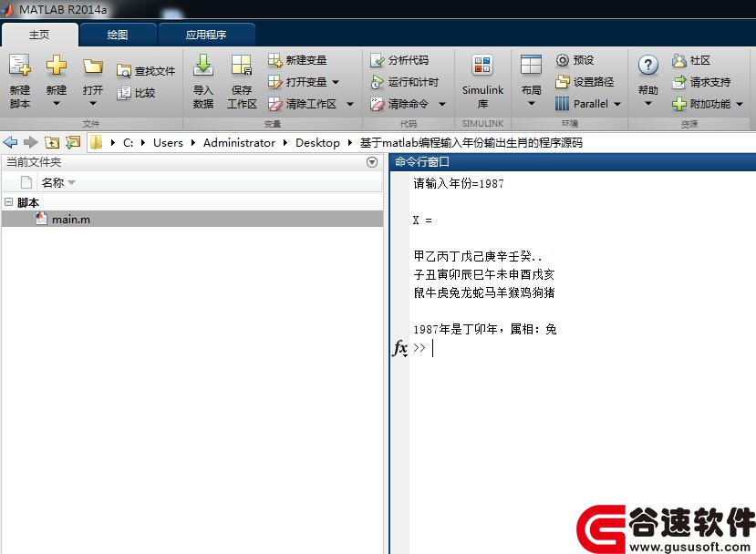Open a file with the 打开 folder icon

(x=93, y=66)
